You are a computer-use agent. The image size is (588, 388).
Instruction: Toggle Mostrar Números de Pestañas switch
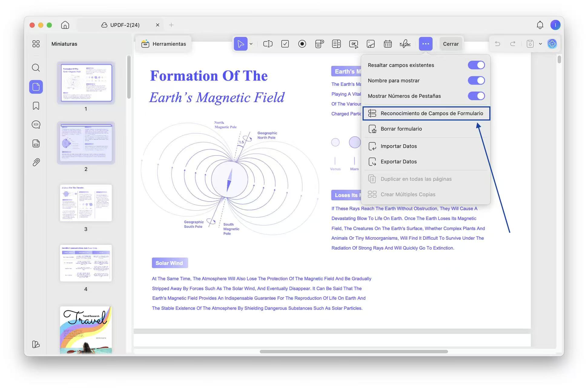(x=476, y=96)
